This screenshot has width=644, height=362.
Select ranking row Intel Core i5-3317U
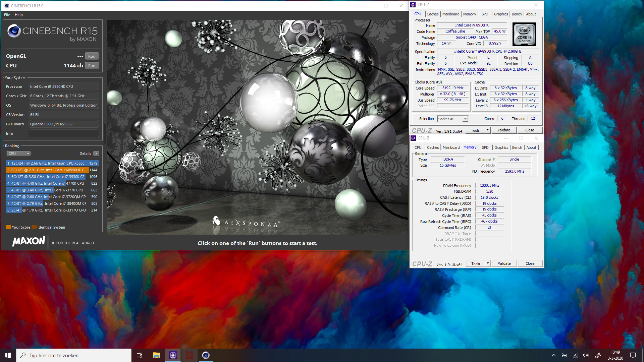52,210
